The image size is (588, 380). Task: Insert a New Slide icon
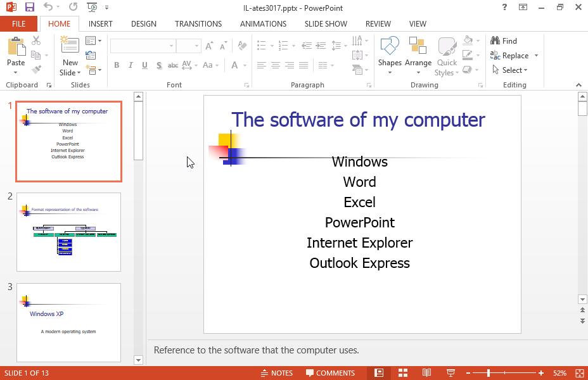pos(70,46)
